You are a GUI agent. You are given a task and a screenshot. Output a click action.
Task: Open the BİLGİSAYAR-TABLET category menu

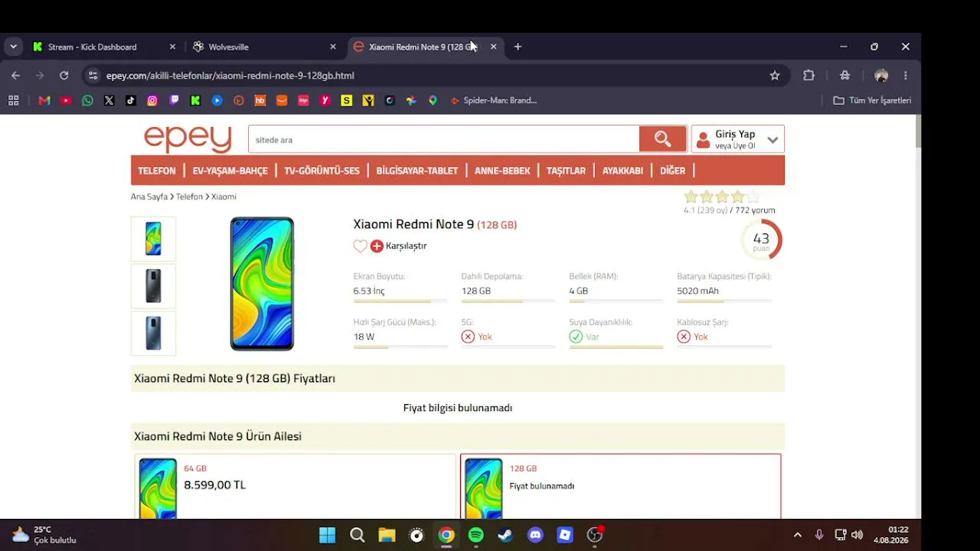point(417,171)
